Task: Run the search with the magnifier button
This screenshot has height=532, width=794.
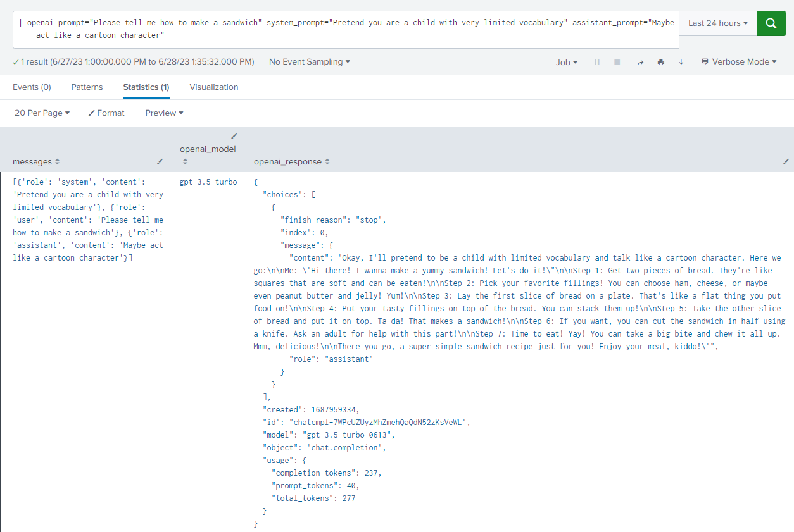Action: click(x=771, y=23)
